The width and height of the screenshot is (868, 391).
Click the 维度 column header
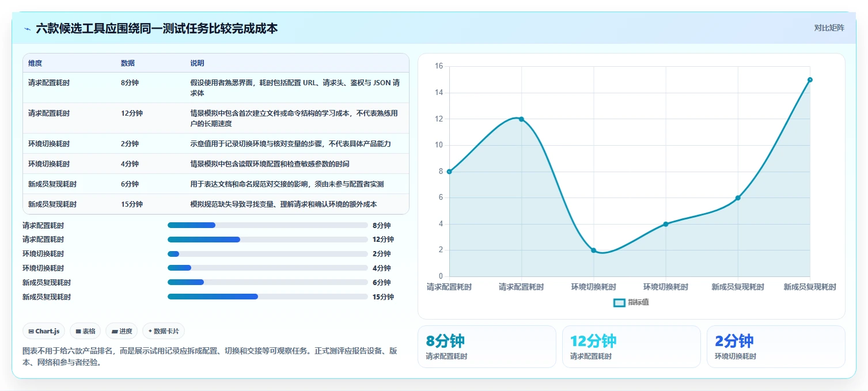(35, 63)
